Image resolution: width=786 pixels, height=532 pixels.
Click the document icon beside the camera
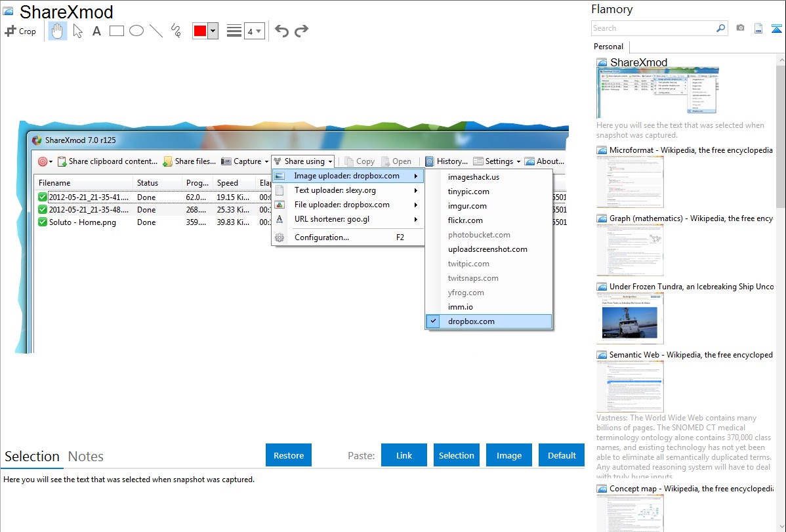coord(758,28)
